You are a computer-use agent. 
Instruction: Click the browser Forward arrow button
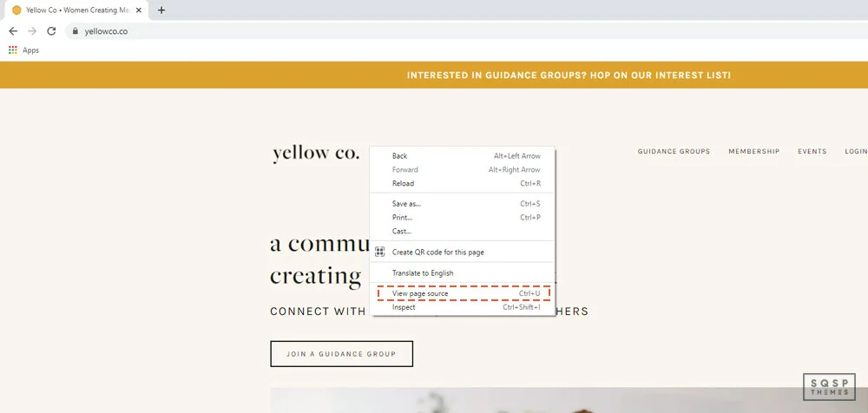pos(32,31)
